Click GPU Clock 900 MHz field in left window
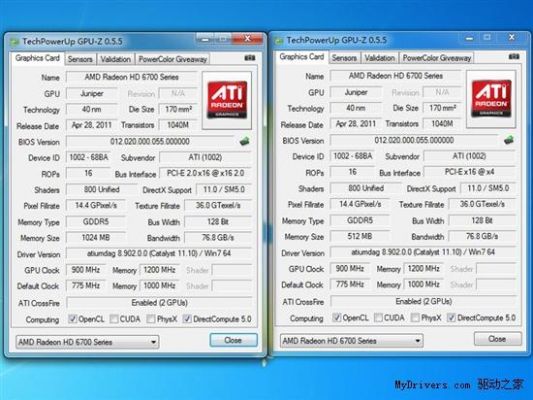Viewport: 533px width, 400px height. tap(86, 270)
